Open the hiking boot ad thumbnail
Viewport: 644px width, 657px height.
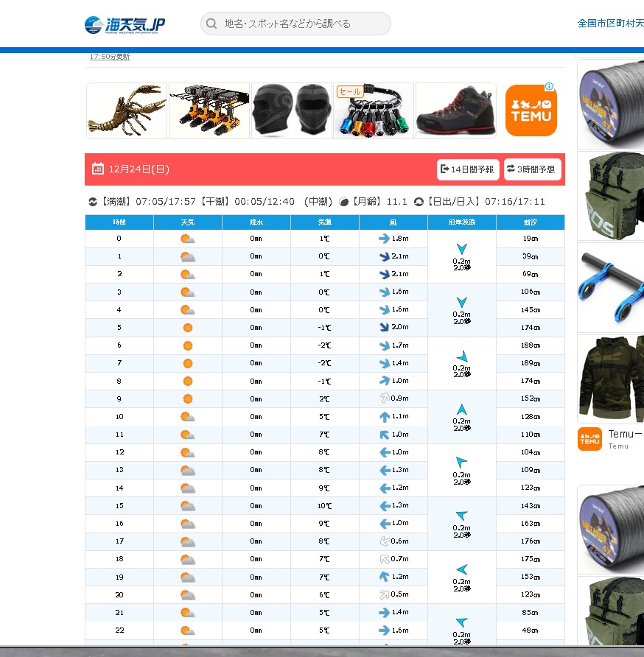[455, 110]
